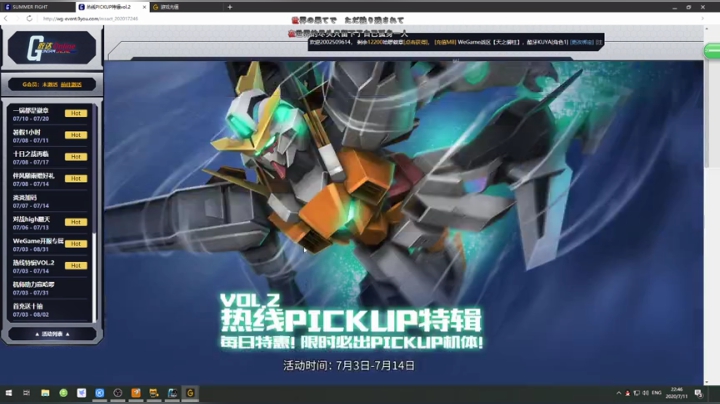Open yellow folder app in taskbar
The width and height of the screenshot is (720, 404).
coord(154,393)
